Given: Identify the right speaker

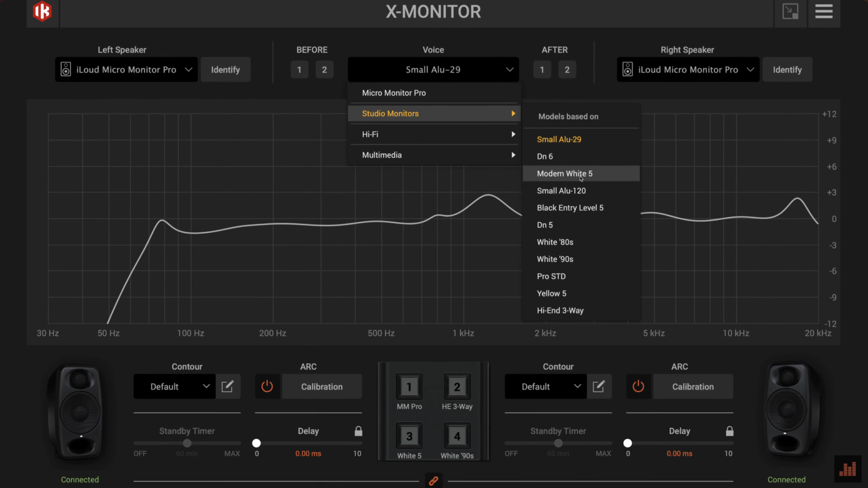Looking at the screenshot, I should coord(787,70).
